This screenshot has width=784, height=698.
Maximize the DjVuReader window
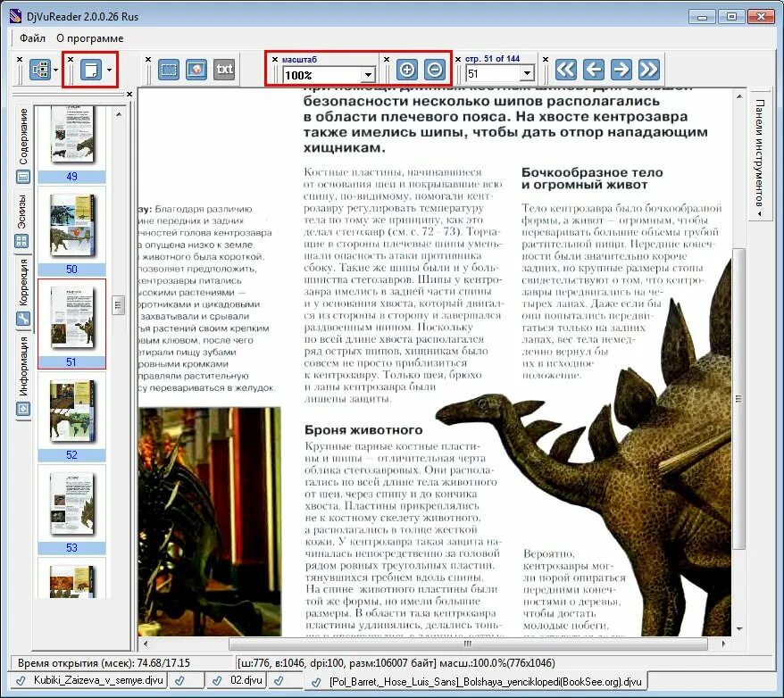click(x=731, y=17)
